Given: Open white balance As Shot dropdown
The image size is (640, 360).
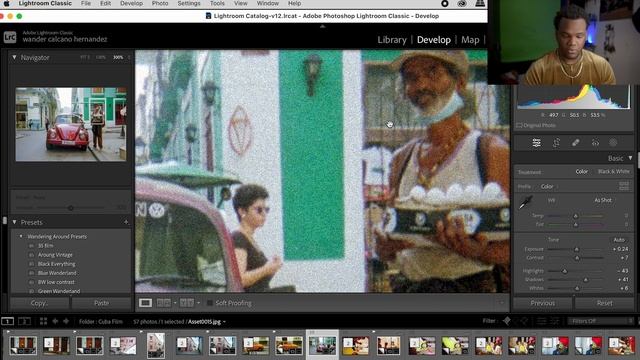Looking at the screenshot, I should pyautogui.click(x=603, y=200).
